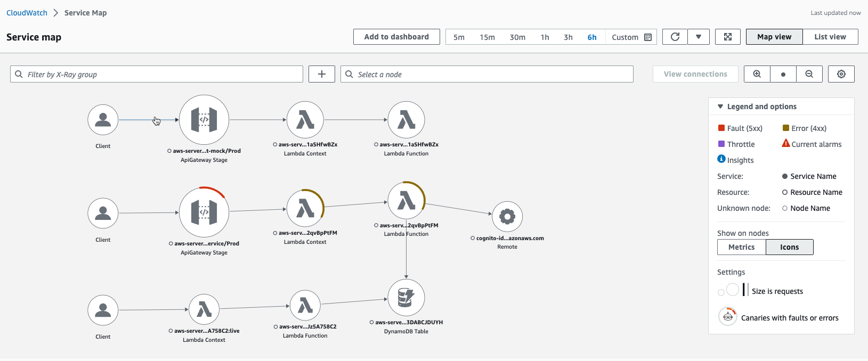Select aws-serv...2qvBpPtFM Lambda Context node

pos(305,208)
